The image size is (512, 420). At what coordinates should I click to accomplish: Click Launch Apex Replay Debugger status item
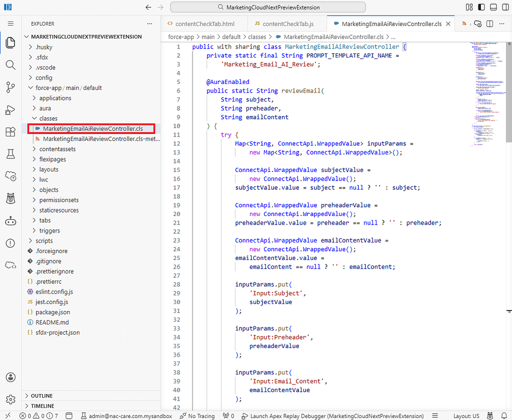tap(332, 416)
